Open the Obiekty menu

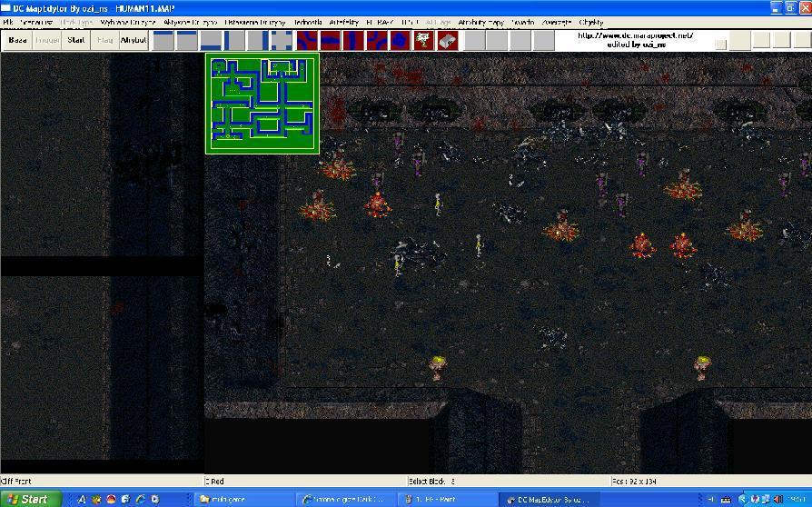tap(591, 23)
